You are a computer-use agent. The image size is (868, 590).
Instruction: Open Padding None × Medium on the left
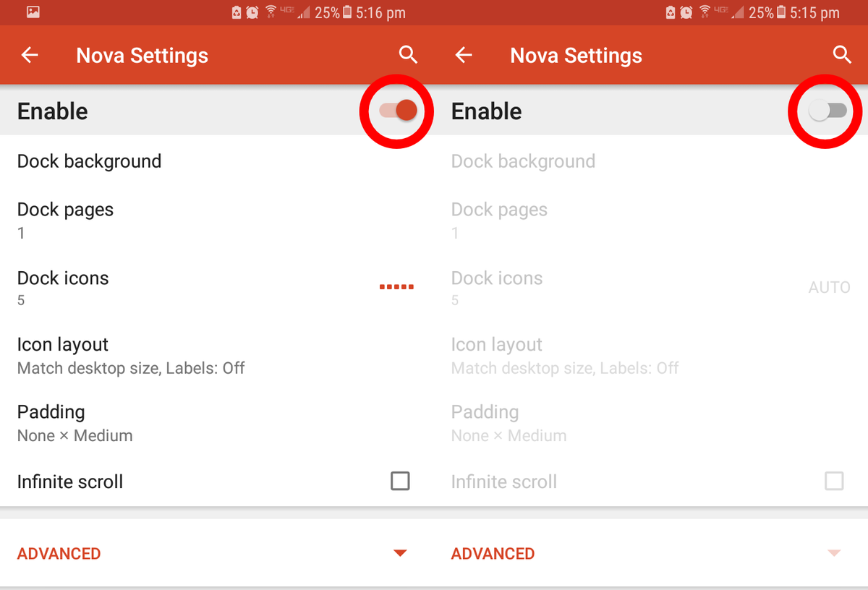pos(217,423)
